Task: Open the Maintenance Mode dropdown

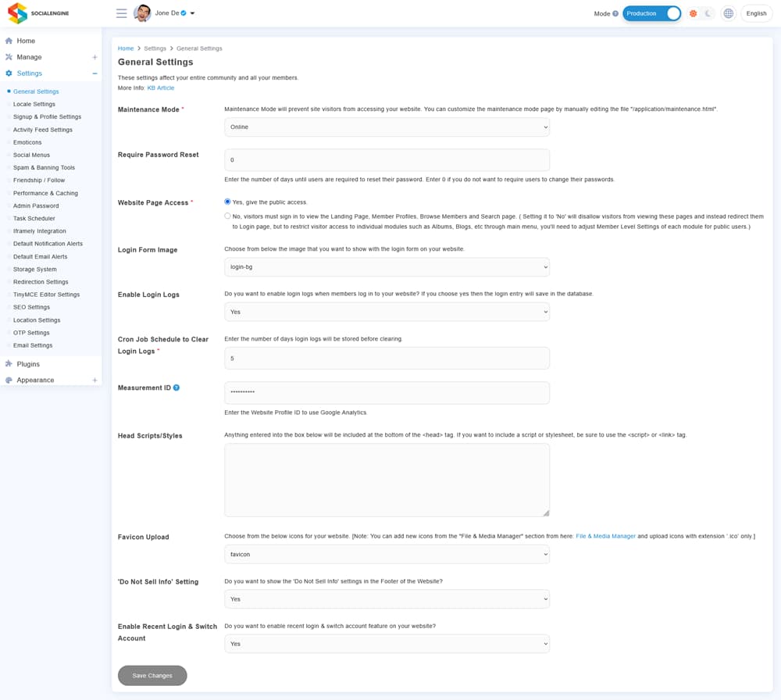Action: tap(387, 127)
